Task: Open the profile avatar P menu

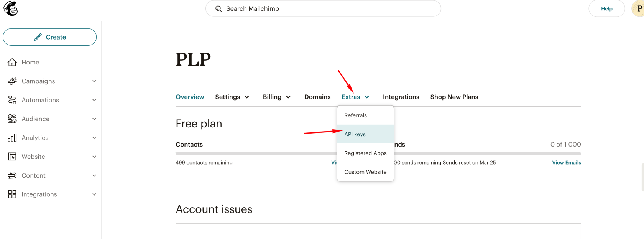Action: pyautogui.click(x=638, y=8)
